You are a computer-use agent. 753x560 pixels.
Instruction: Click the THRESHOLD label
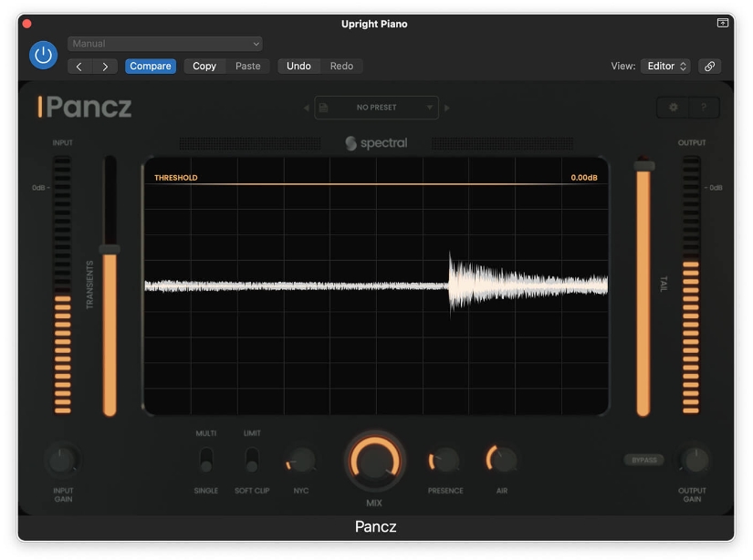click(x=176, y=178)
